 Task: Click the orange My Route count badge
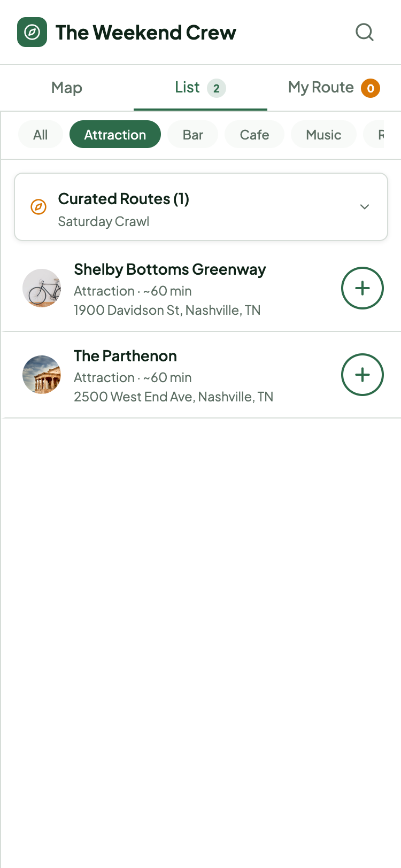pyautogui.click(x=371, y=88)
